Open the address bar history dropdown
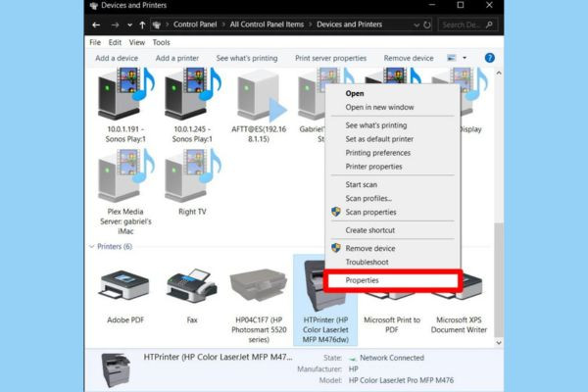Screen dimensions: 588x392 416,25
